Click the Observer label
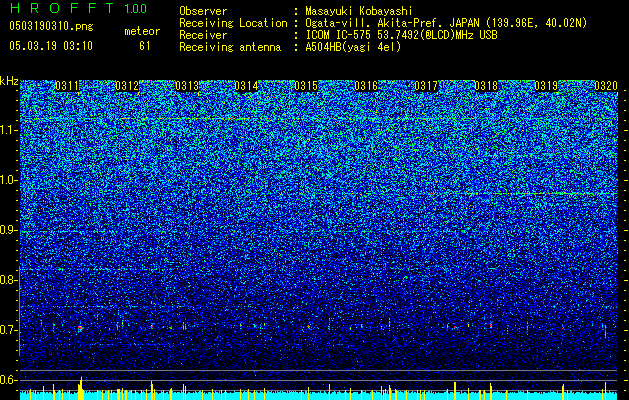This screenshot has width=629, height=400. point(203,11)
